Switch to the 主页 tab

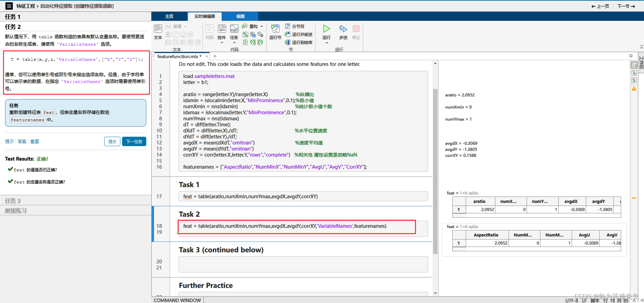tap(169, 16)
